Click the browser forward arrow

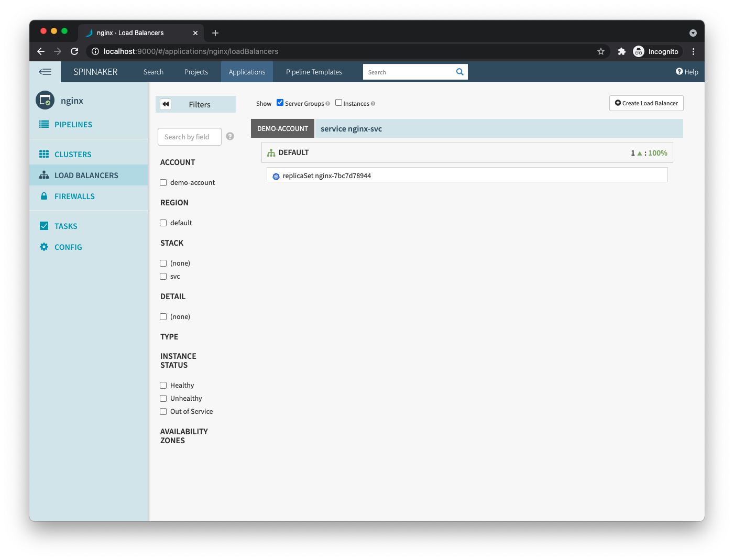click(x=58, y=51)
